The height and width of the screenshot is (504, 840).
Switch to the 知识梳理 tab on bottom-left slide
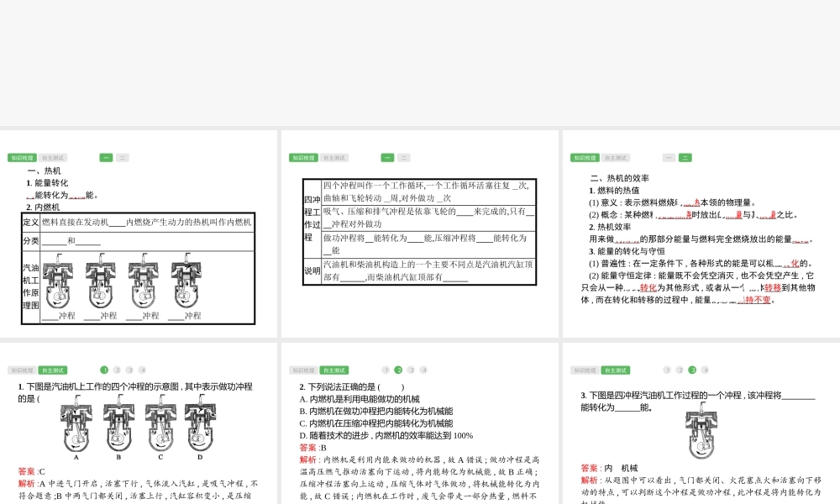coord(21,369)
